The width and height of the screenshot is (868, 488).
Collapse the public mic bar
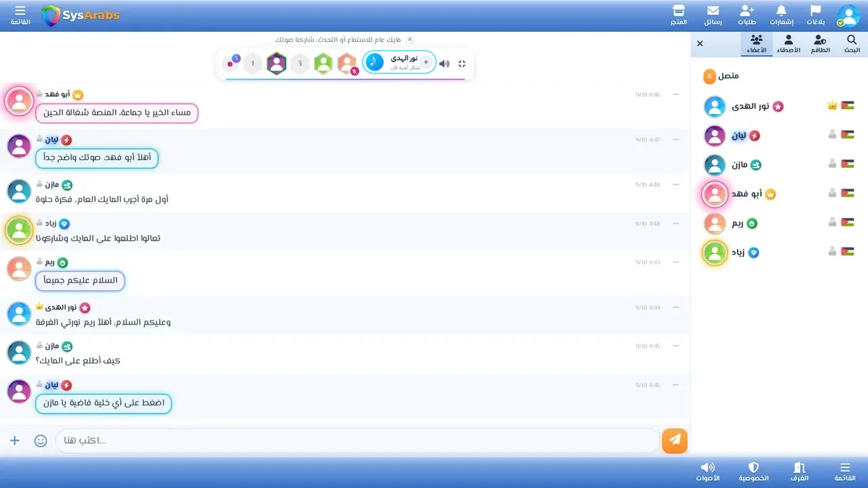462,64
